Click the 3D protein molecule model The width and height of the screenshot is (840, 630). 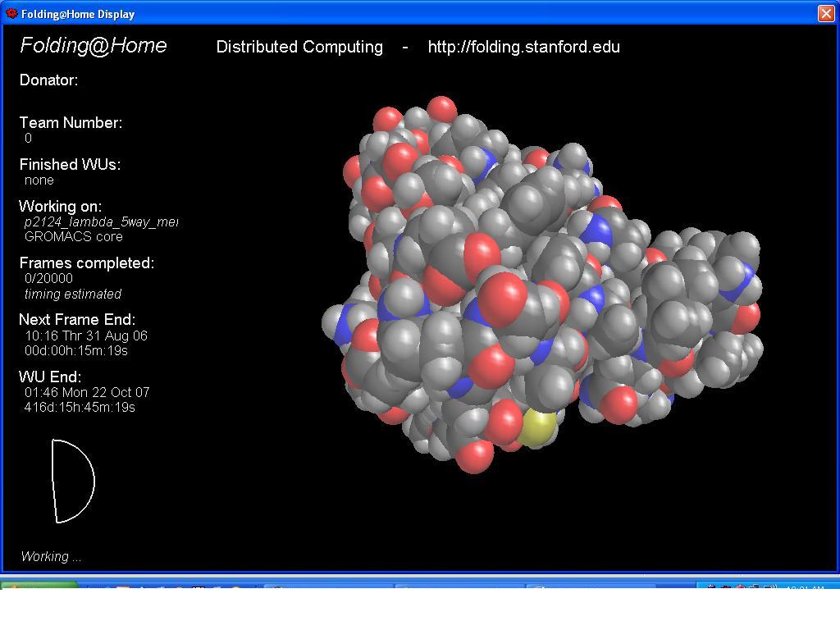(x=542, y=285)
